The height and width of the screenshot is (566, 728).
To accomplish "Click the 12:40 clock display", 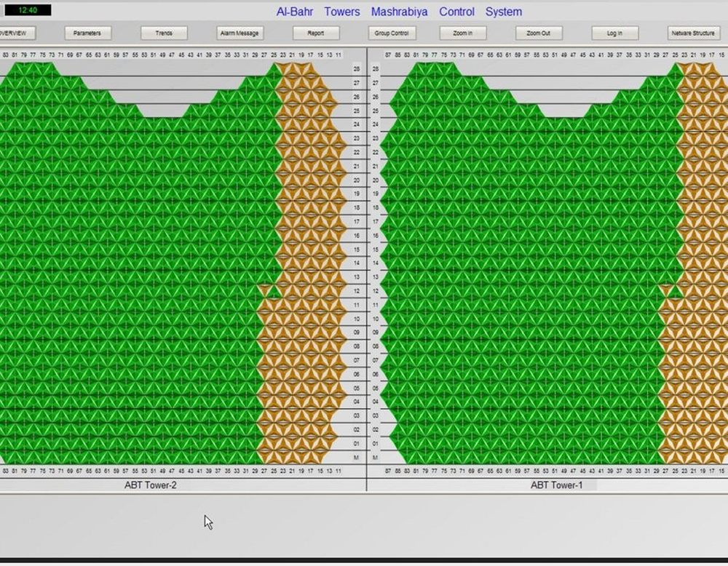I will 26,10.
